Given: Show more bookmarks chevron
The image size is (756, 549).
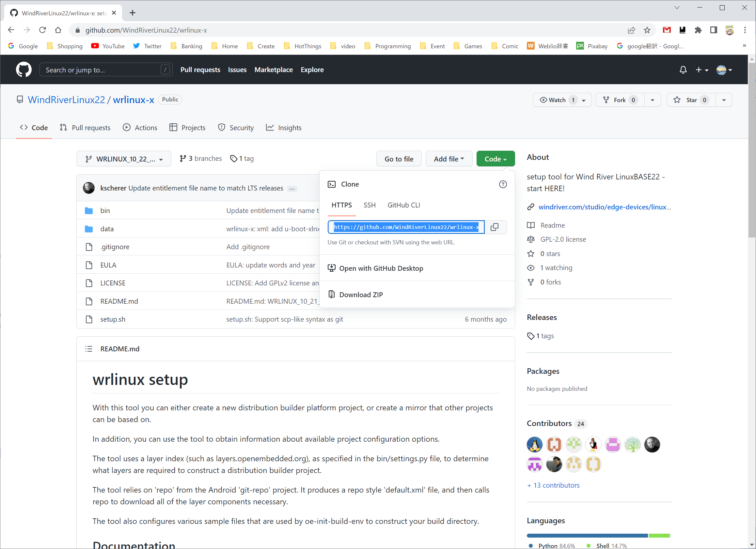Looking at the screenshot, I should coord(744,46).
